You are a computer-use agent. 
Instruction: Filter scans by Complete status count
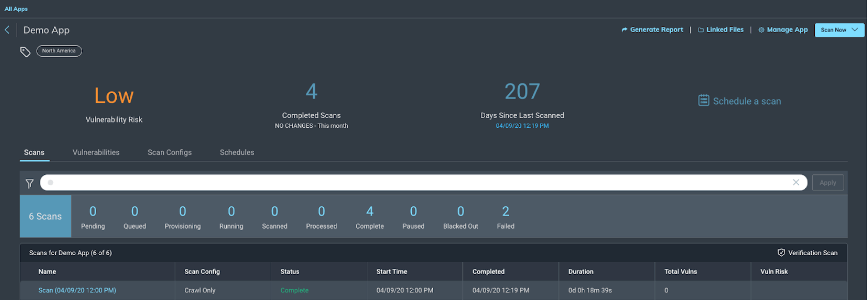pyautogui.click(x=369, y=217)
